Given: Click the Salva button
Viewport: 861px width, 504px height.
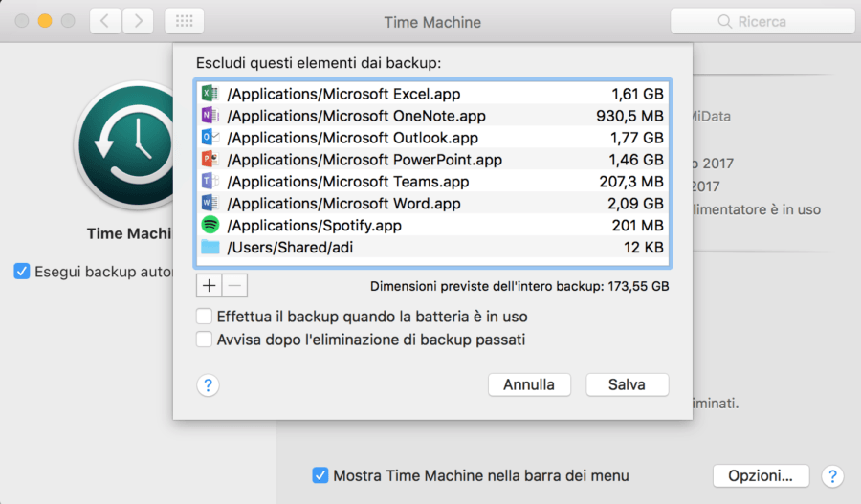Looking at the screenshot, I should 627,384.
